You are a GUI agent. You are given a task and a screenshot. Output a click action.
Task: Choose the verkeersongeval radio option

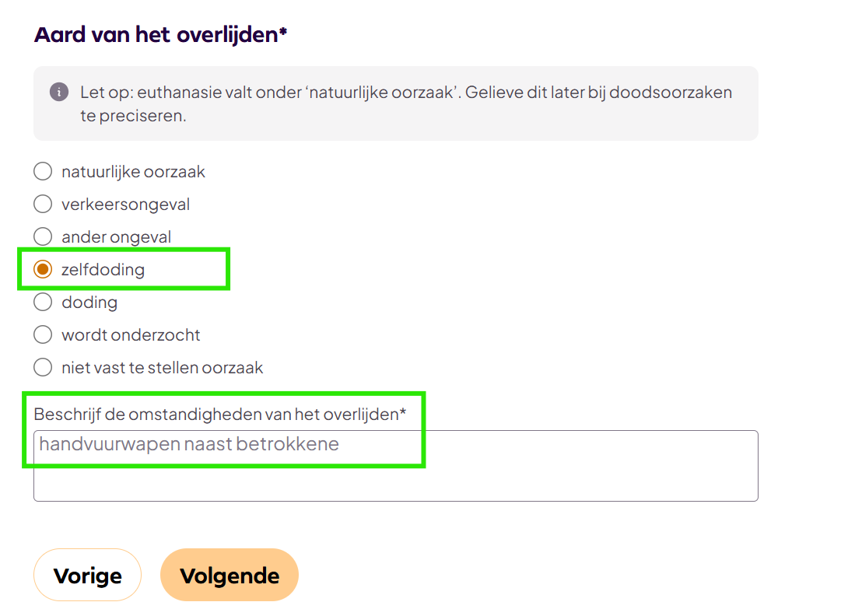(43, 204)
